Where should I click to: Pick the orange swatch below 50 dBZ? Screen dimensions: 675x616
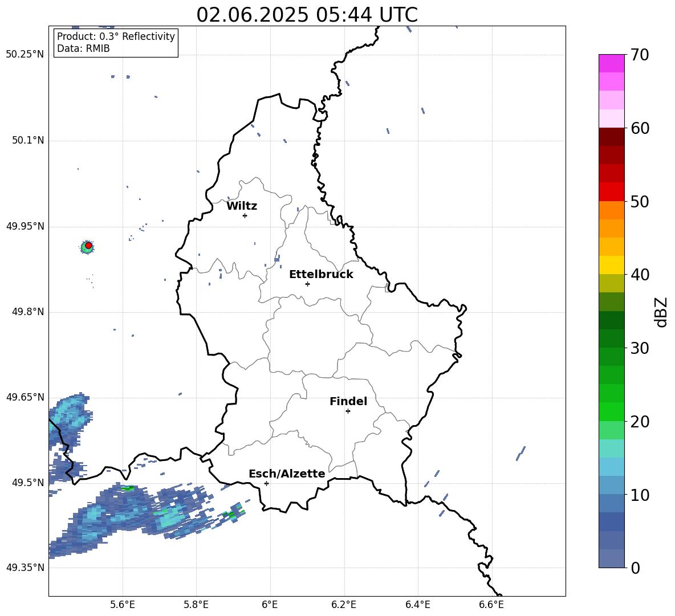[x=612, y=210]
